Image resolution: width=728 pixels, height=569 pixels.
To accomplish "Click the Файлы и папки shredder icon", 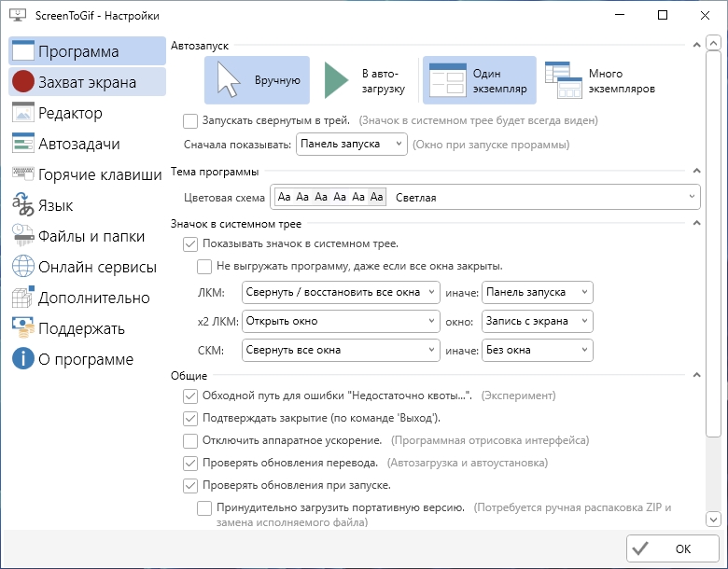I will point(22,235).
